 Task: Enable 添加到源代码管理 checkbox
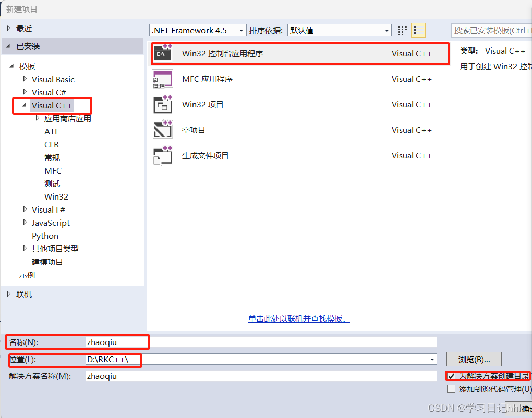451,389
